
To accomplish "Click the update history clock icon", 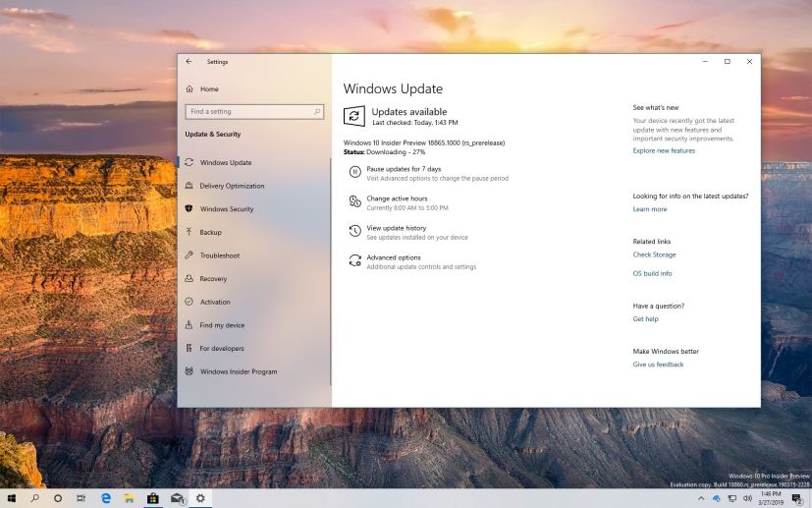I will click(x=354, y=231).
